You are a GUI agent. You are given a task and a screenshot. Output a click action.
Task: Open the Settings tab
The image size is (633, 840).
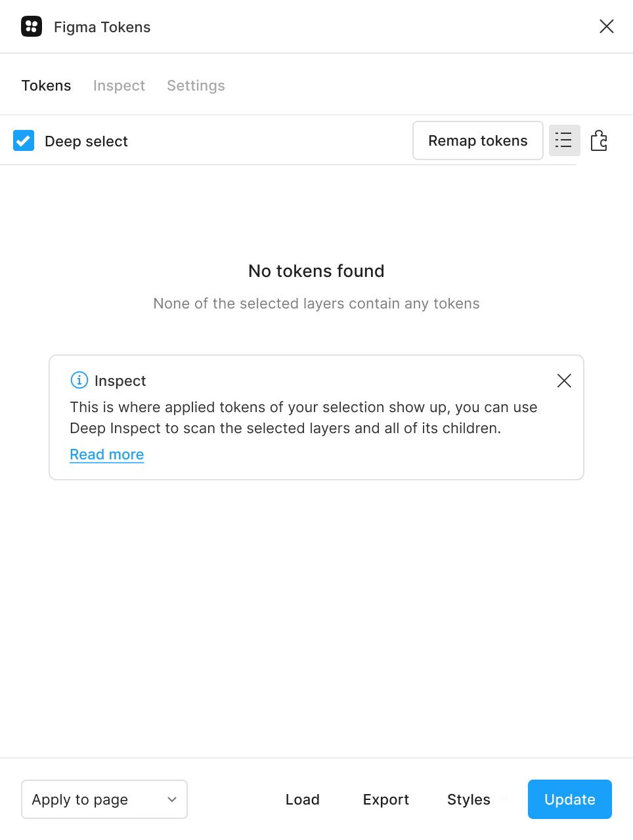coord(195,85)
